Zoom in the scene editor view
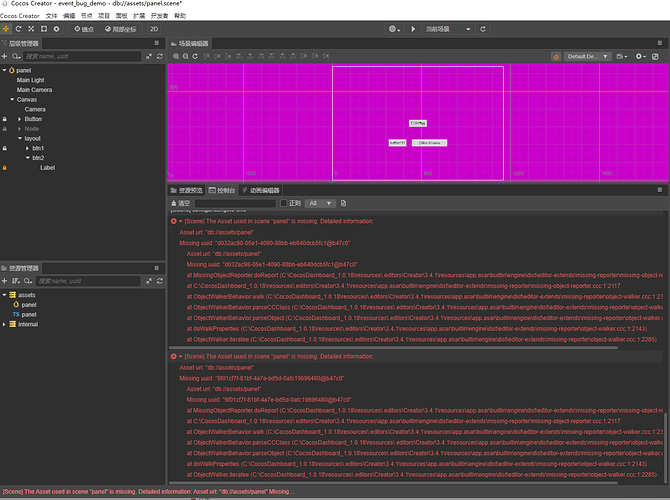 [x=176, y=56]
